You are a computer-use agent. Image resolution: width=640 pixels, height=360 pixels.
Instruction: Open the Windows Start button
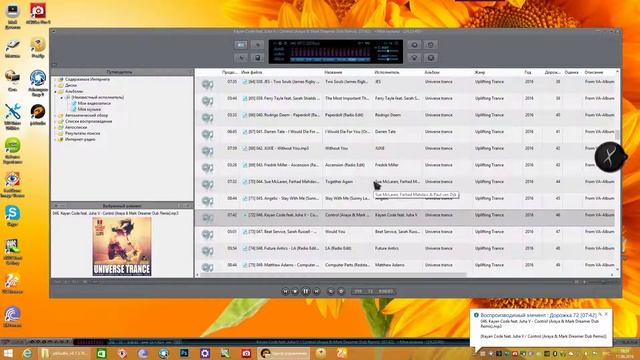(8, 353)
